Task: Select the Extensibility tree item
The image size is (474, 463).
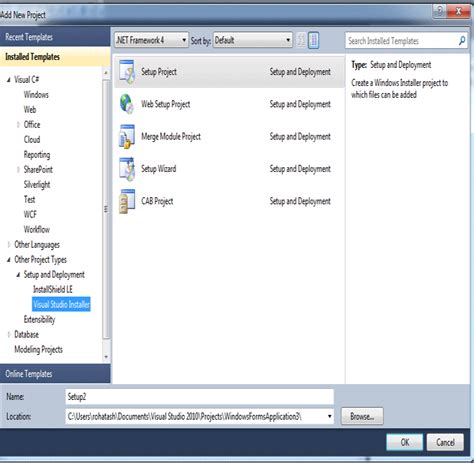Action: (39, 319)
